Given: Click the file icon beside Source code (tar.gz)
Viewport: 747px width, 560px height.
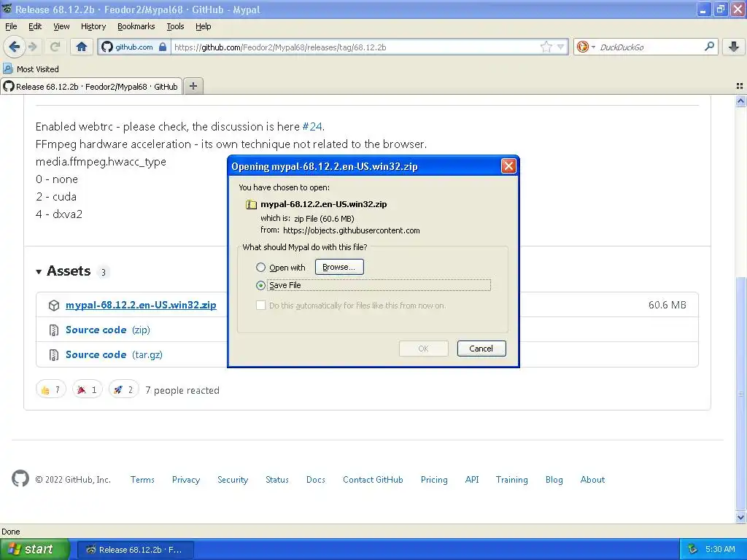Looking at the screenshot, I should pos(54,355).
